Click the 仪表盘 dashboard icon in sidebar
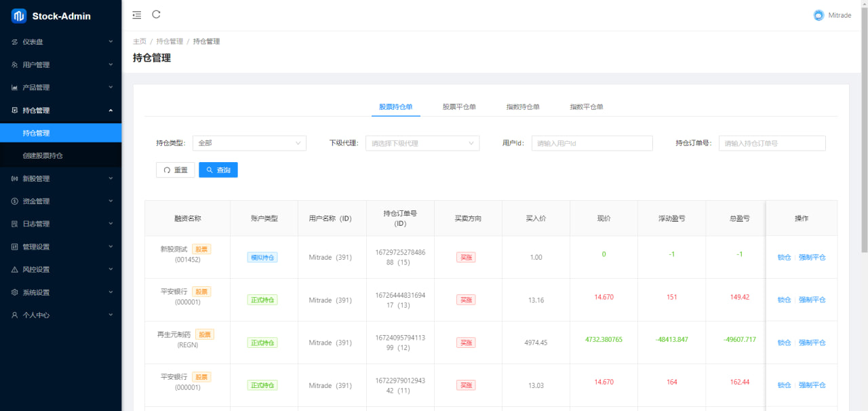The image size is (868, 411). [15, 42]
